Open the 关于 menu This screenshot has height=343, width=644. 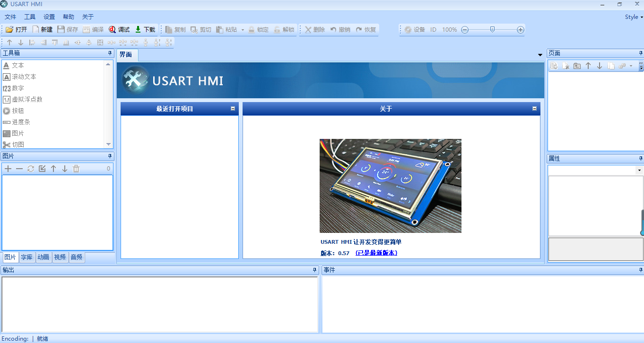click(x=88, y=17)
